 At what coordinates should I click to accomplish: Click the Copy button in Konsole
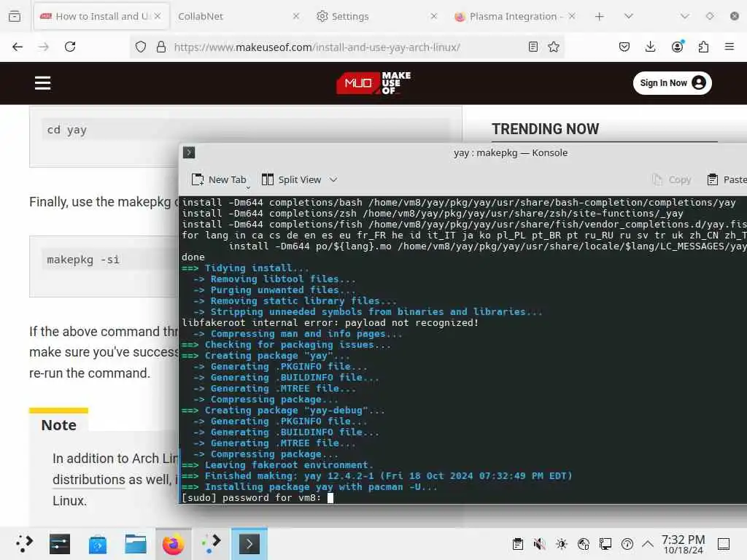coord(672,179)
